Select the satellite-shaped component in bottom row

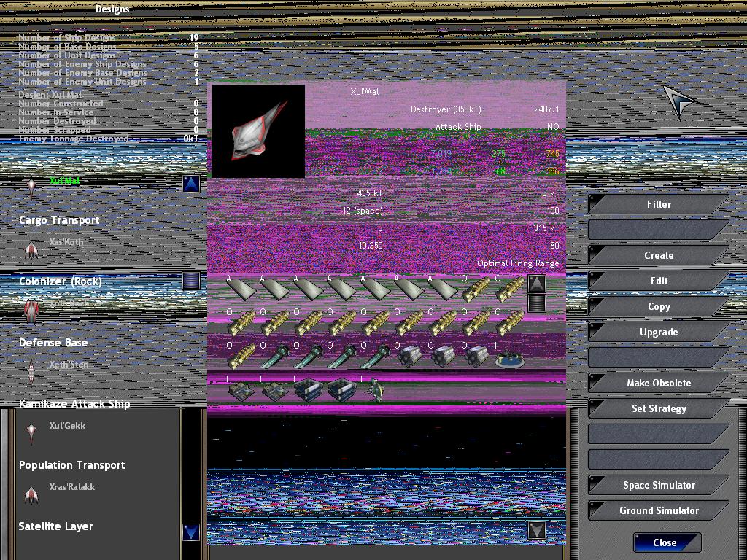[375, 391]
